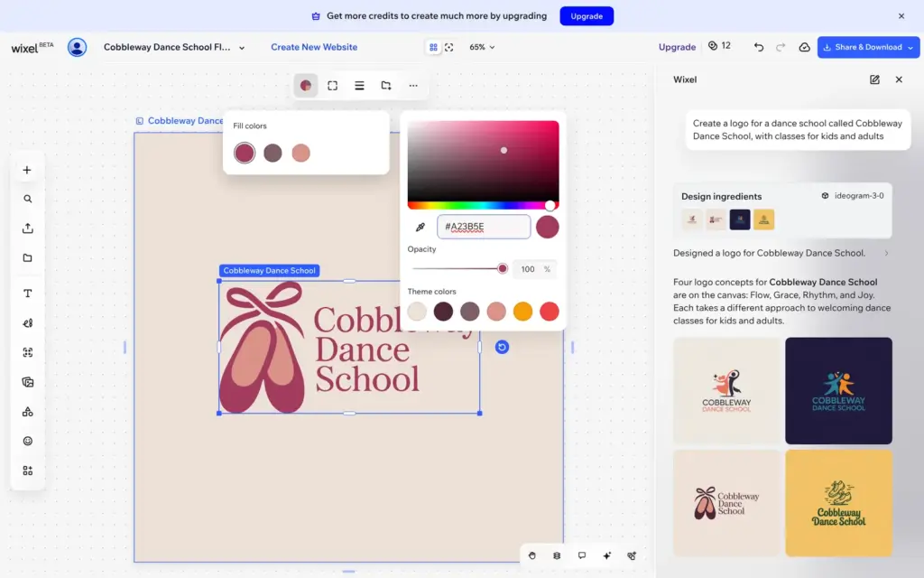Expand the Designed a logo step chevron
This screenshot has height=578, width=924.
(886, 253)
